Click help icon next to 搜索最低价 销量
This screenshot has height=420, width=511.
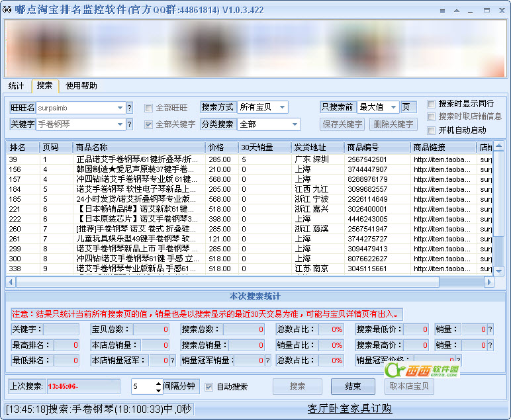point(490,329)
